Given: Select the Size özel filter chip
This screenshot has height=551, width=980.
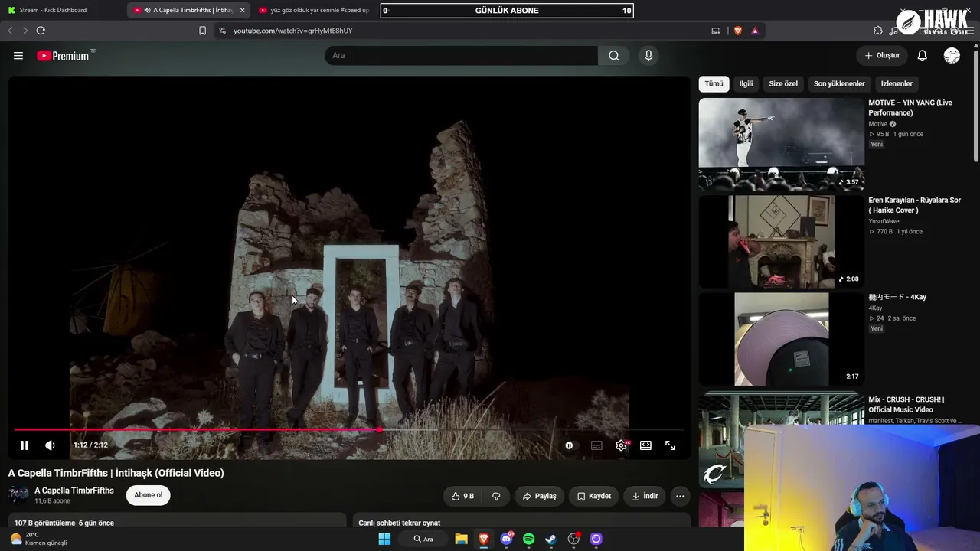Looking at the screenshot, I should [783, 83].
